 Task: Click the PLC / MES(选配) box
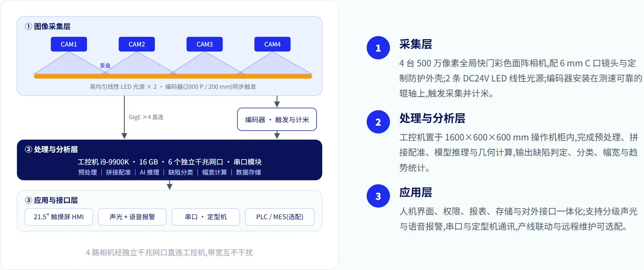click(280, 217)
